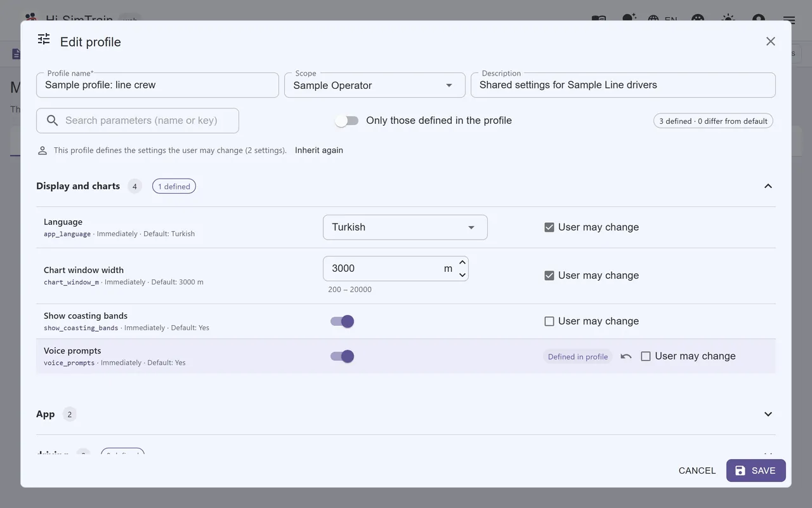Click the 'Display and charts' heading

coord(78,186)
